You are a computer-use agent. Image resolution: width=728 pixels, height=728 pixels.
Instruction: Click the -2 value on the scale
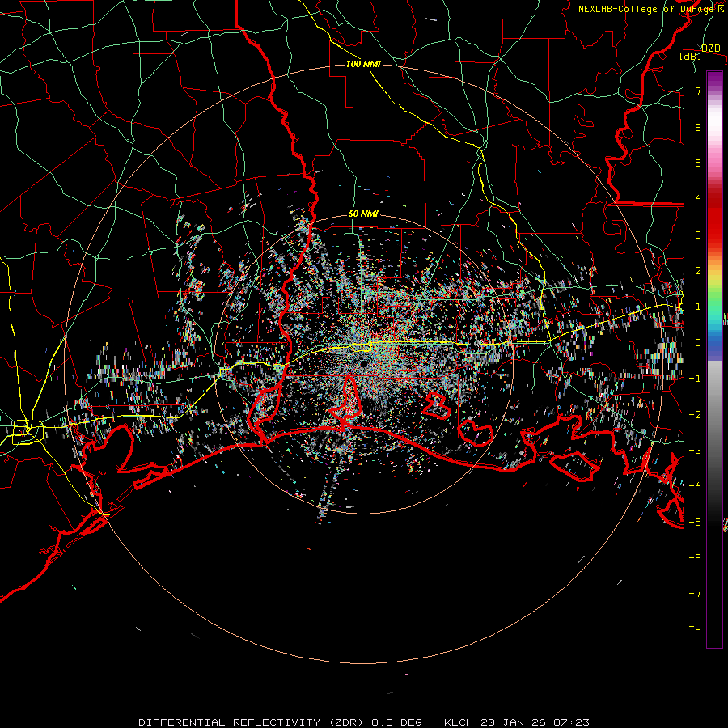point(695,415)
